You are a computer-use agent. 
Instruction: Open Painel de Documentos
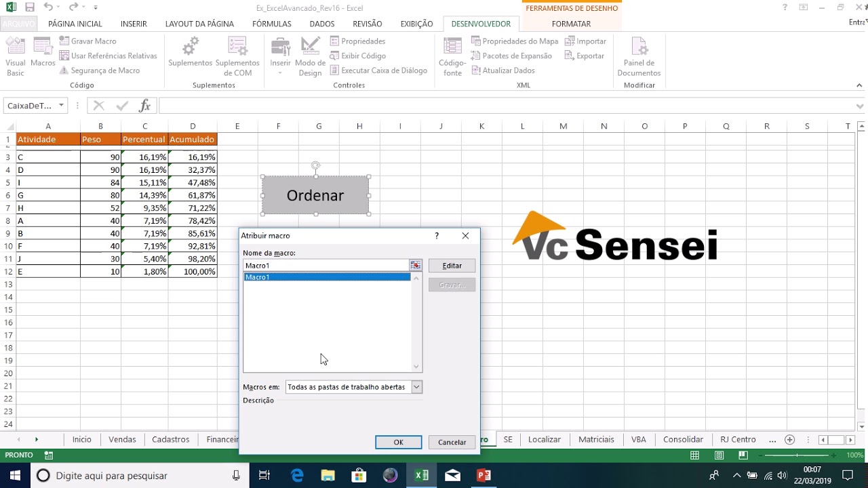point(639,57)
